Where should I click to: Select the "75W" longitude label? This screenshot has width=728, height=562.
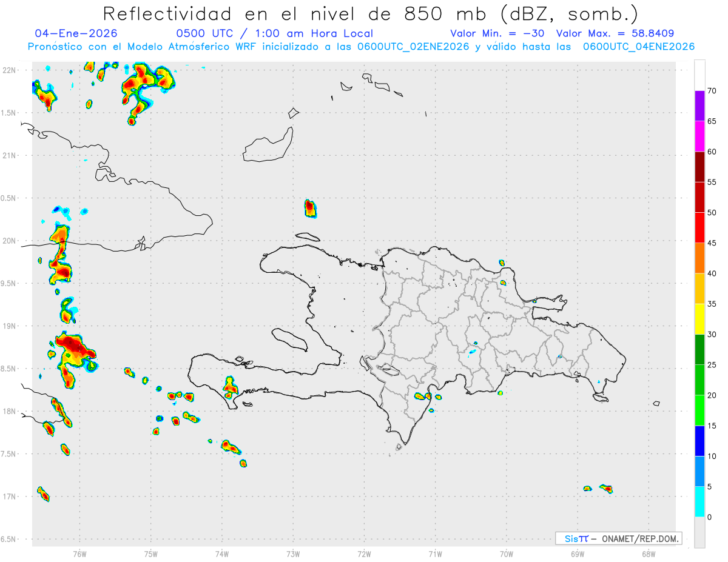pyautogui.click(x=151, y=554)
